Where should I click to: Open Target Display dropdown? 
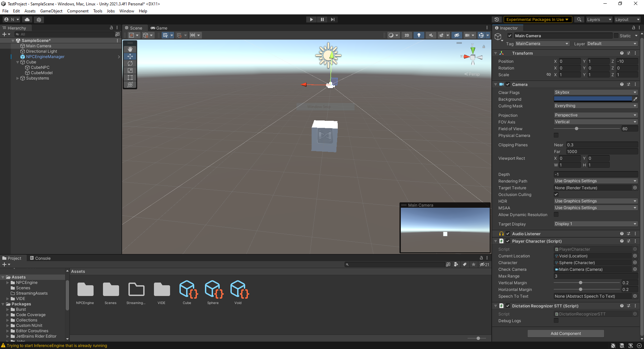(596, 224)
